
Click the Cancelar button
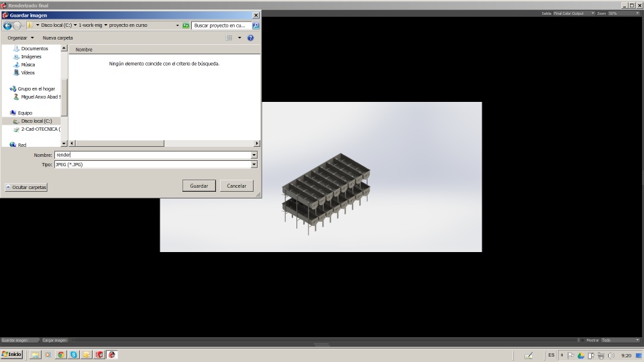click(x=237, y=186)
